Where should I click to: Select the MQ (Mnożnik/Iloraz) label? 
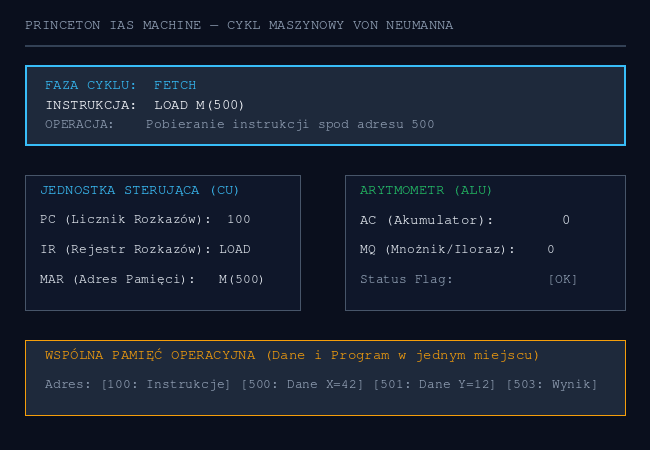pos(437,249)
